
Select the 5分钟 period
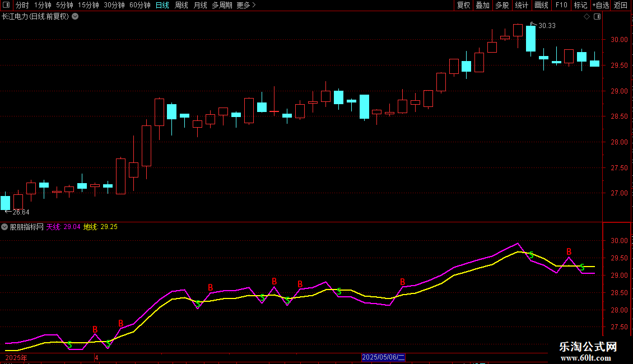click(64, 5)
